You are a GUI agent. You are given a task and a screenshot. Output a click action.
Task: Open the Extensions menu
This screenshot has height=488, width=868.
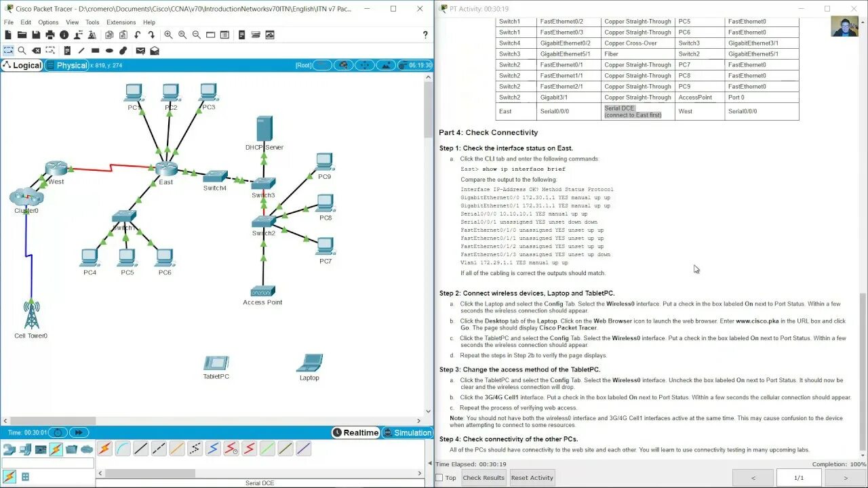[121, 22]
